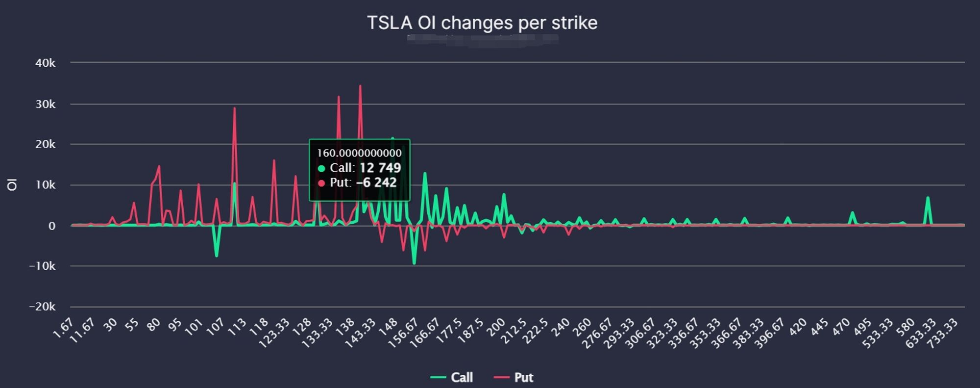980x388 pixels.
Task: Click the green Call dip near strike 107
Action: 217,256
